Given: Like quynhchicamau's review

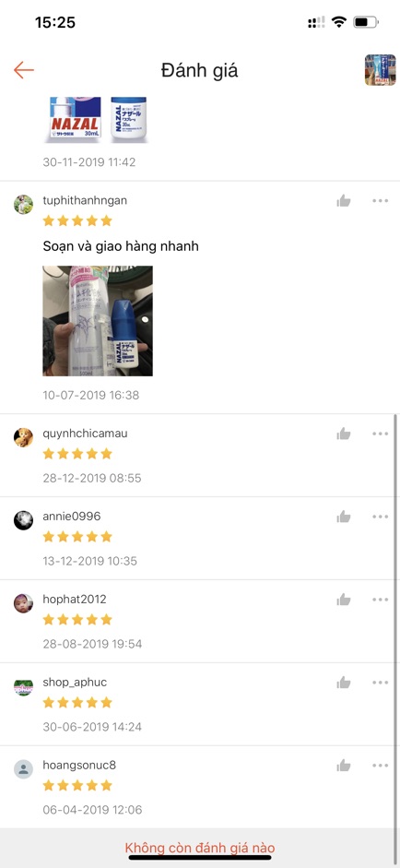Looking at the screenshot, I should (x=344, y=434).
